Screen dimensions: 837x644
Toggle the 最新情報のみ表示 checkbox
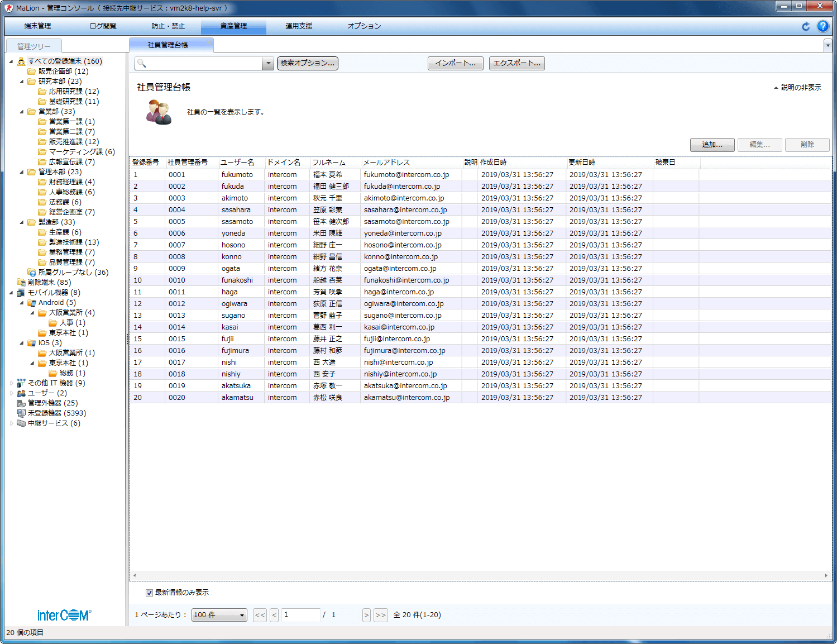[x=149, y=593]
